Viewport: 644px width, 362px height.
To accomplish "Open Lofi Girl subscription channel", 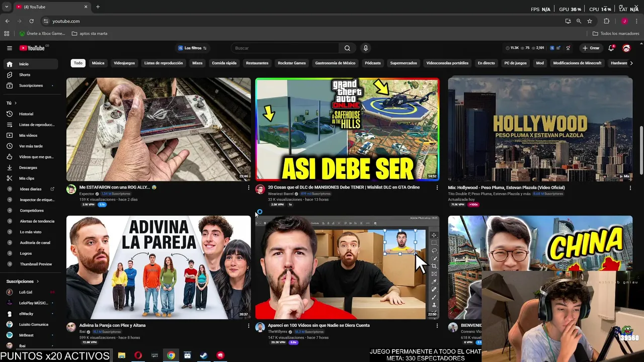I will (30, 292).
